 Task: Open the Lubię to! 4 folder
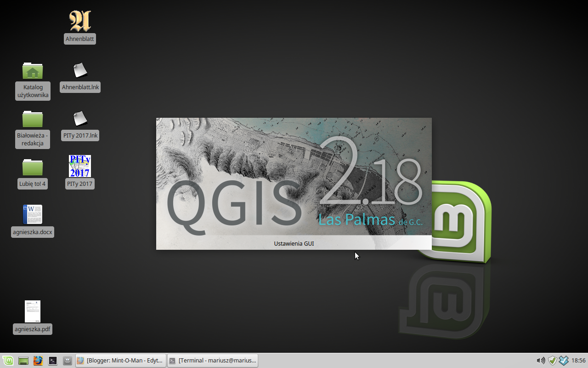click(x=33, y=166)
